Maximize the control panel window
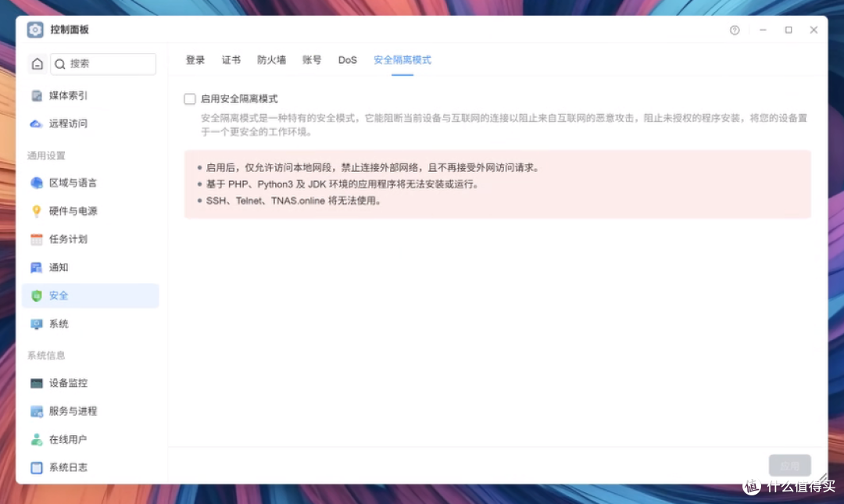The width and height of the screenshot is (844, 504). pos(789,30)
